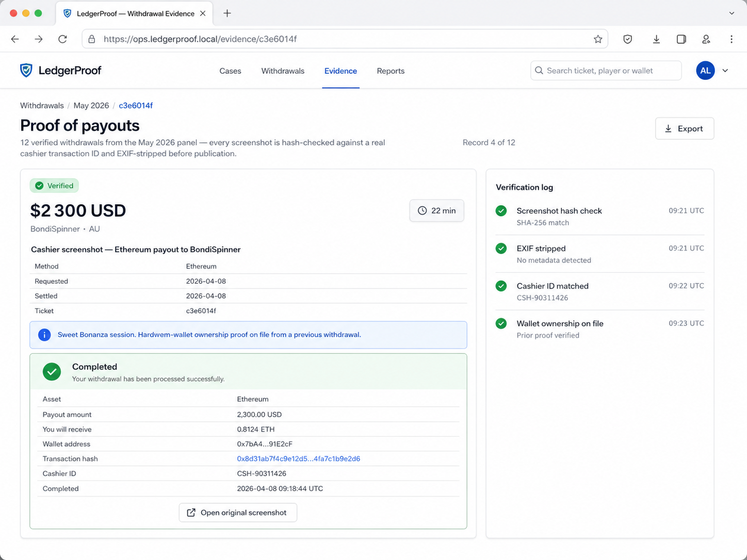Expand the tab list chevron at top right
Screen dimensions: 747x560
[732, 13]
